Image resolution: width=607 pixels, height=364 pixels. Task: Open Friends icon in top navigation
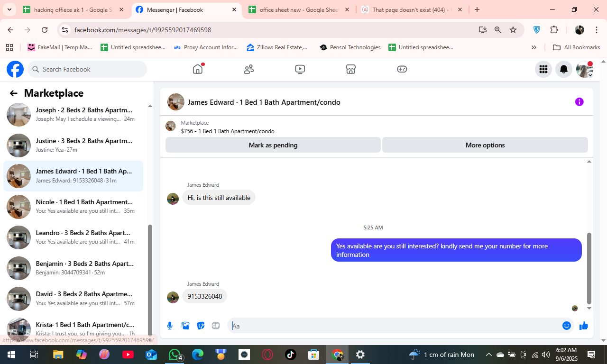[x=249, y=69]
